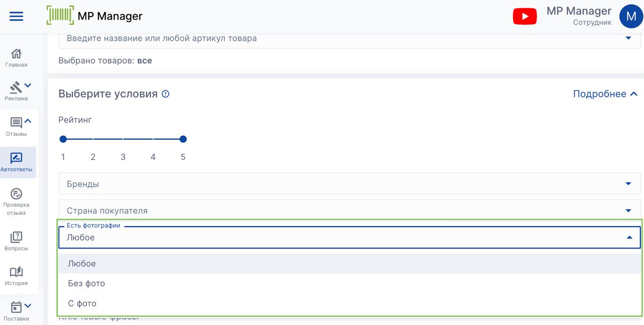
Task: Open the user avatar M menu
Action: click(631, 17)
